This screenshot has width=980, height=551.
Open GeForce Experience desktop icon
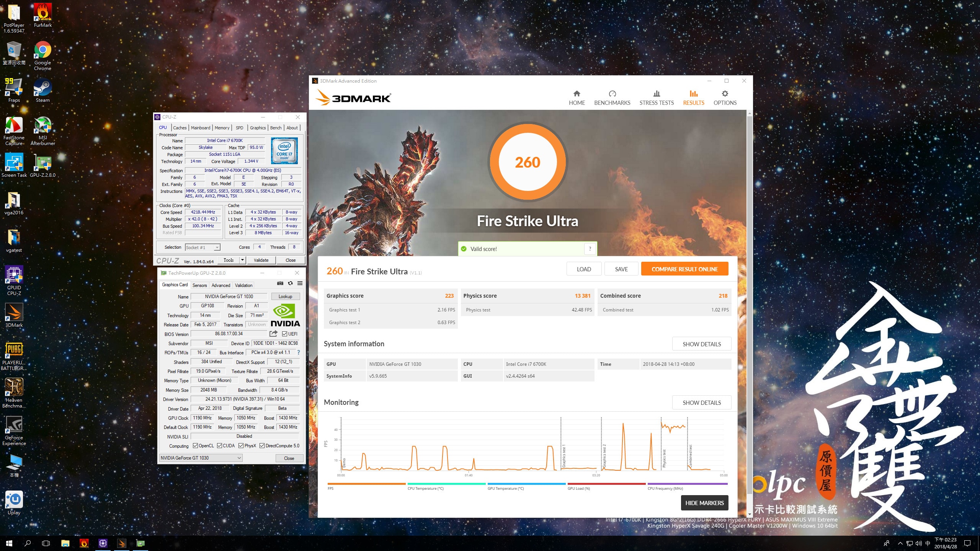[14, 431]
